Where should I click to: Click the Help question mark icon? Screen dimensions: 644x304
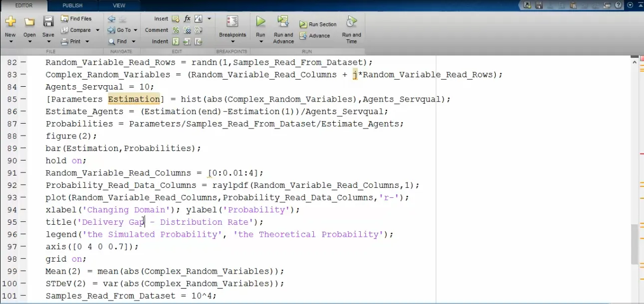(619, 5)
